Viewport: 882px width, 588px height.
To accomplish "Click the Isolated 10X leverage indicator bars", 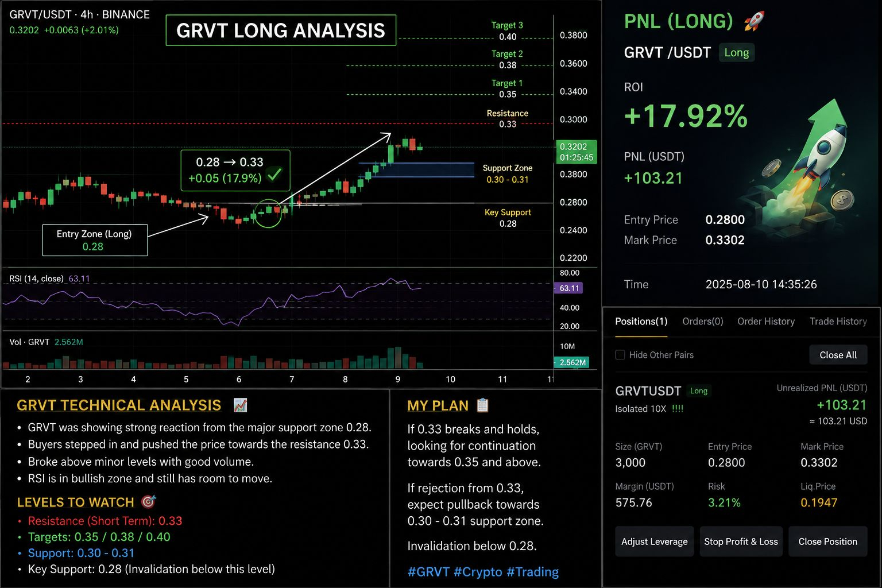I will pos(678,409).
